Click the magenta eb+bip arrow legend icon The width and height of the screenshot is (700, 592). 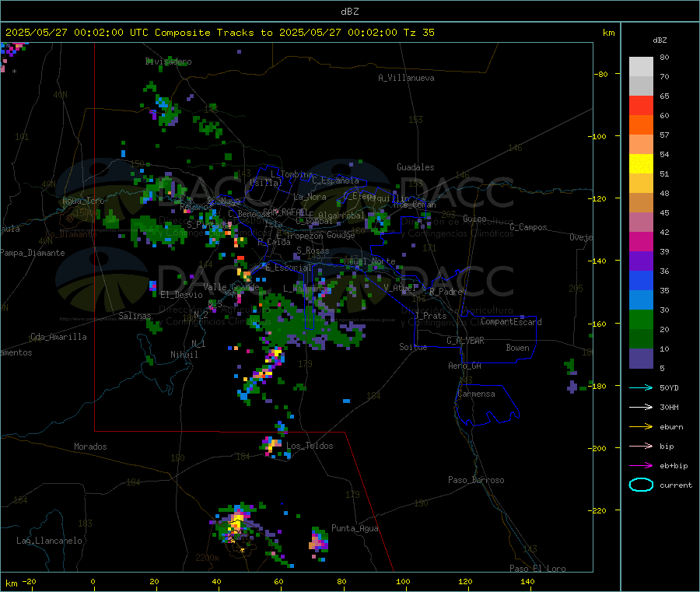(x=641, y=466)
